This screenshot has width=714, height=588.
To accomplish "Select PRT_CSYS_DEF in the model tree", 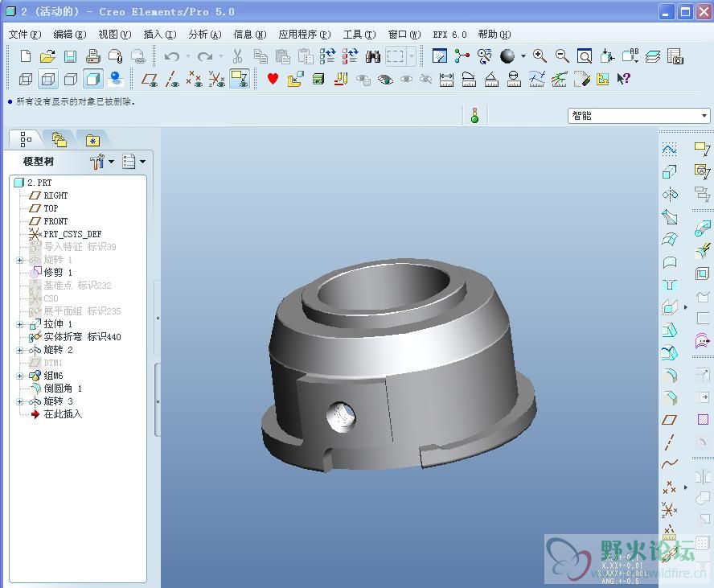I will tap(72, 234).
